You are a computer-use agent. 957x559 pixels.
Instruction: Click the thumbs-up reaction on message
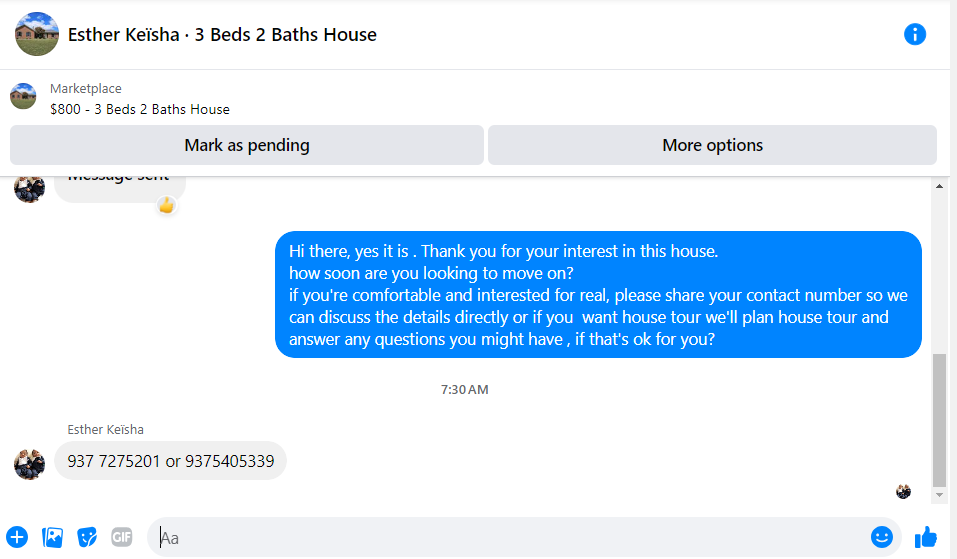pyautogui.click(x=167, y=206)
